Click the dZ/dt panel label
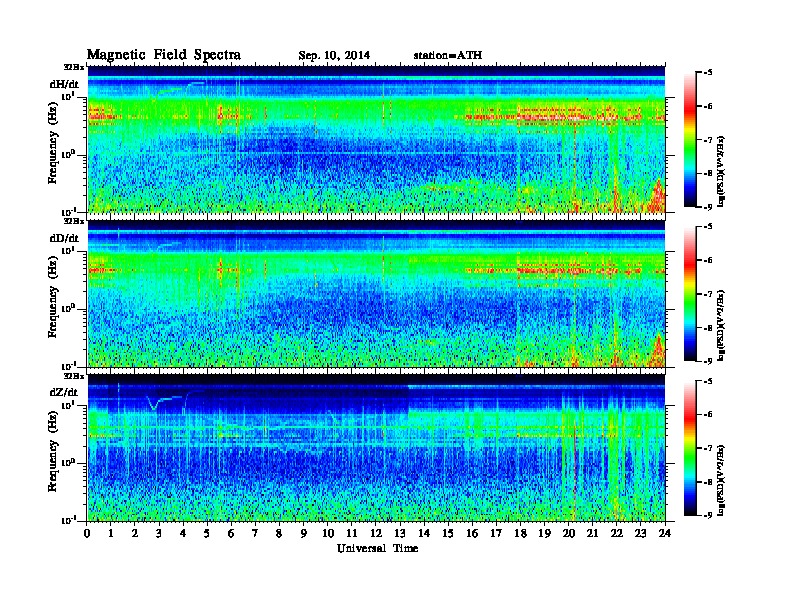 [x=64, y=392]
